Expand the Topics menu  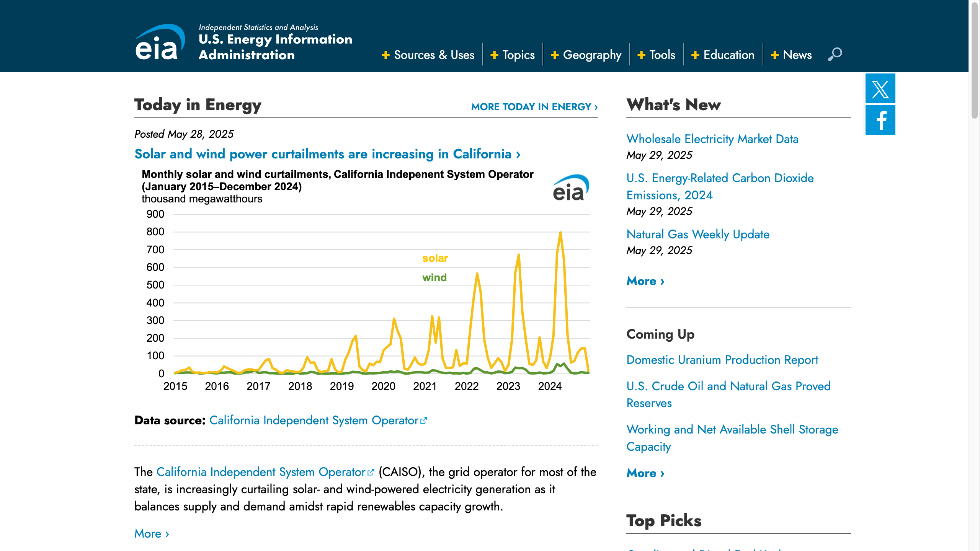tap(518, 55)
